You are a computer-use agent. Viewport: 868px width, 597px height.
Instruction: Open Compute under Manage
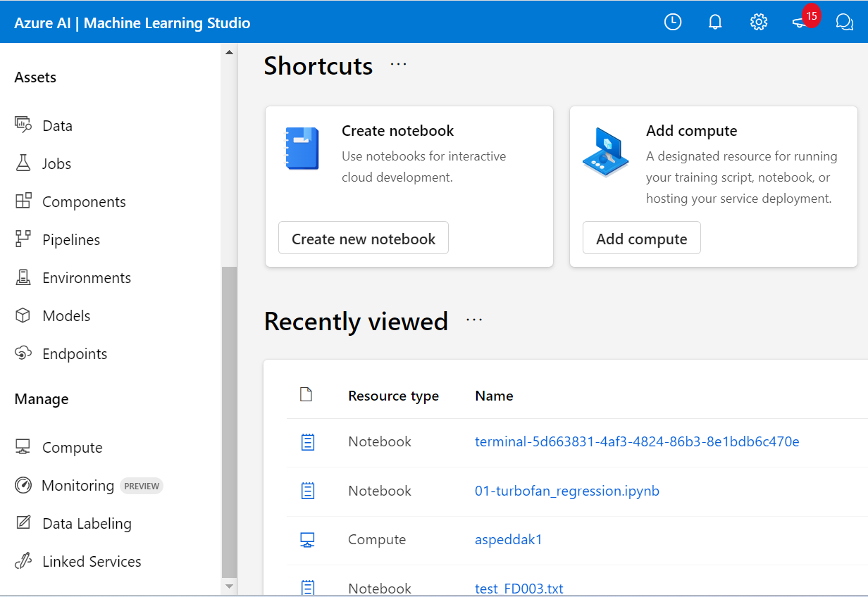click(x=72, y=447)
